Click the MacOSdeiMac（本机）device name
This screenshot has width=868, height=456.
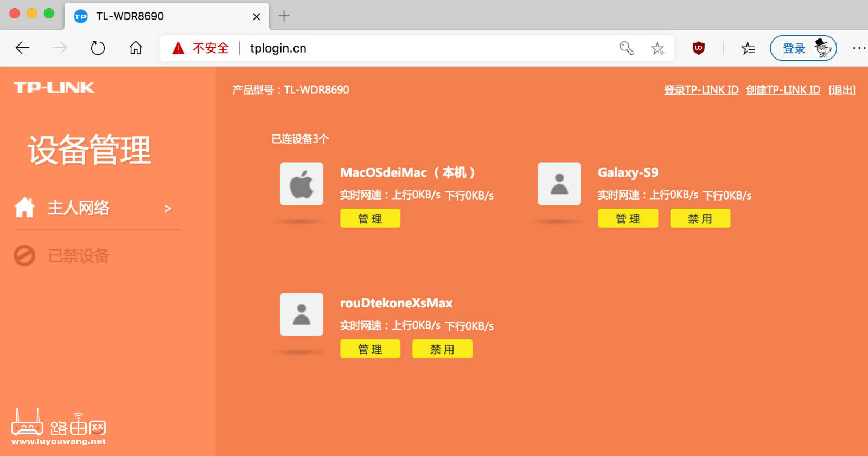407,172
